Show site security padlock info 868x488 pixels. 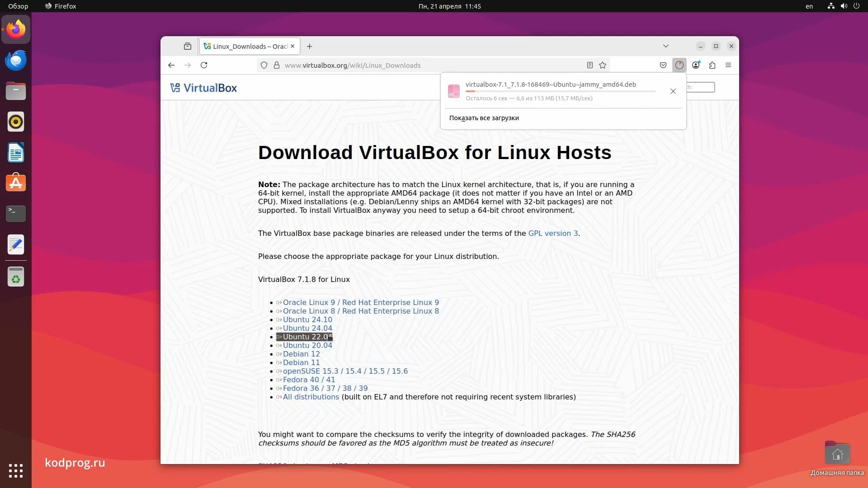[x=277, y=65]
